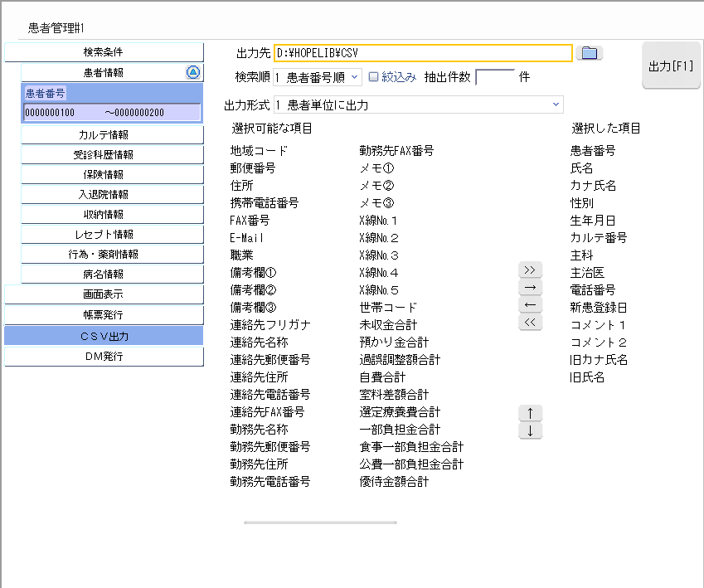Viewport: 704px width, 588px height.
Task: Expand the 入退院情報 section
Action: [x=112, y=194]
